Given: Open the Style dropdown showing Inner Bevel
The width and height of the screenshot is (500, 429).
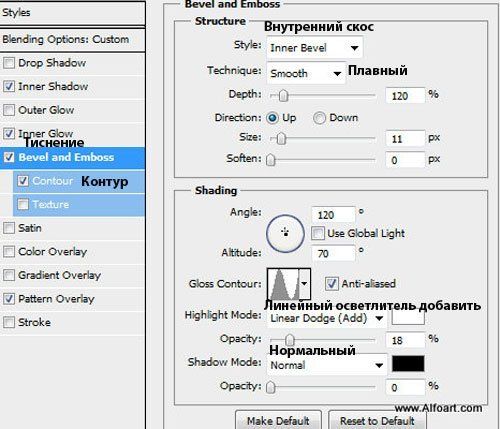Looking at the screenshot, I should (315, 48).
